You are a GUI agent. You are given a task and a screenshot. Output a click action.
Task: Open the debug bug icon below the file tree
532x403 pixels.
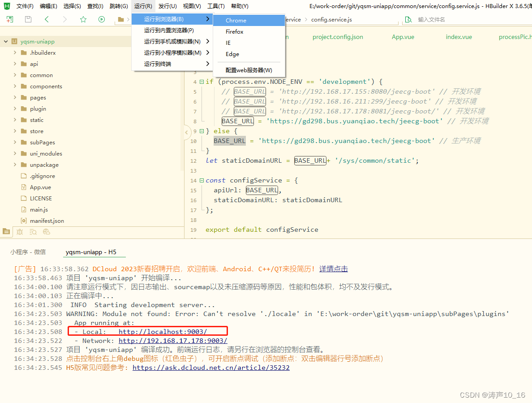pos(20,232)
